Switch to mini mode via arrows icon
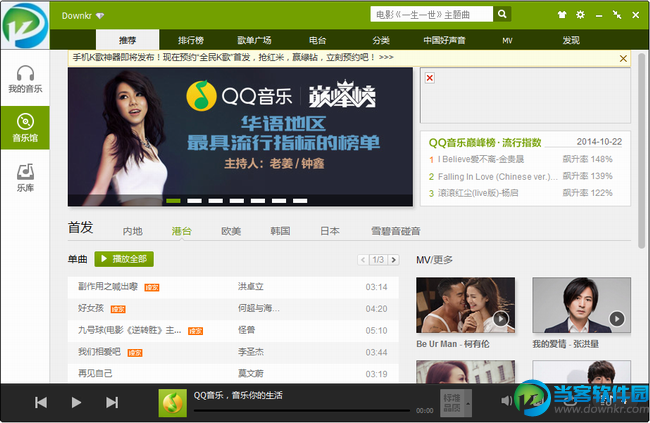 (617, 15)
